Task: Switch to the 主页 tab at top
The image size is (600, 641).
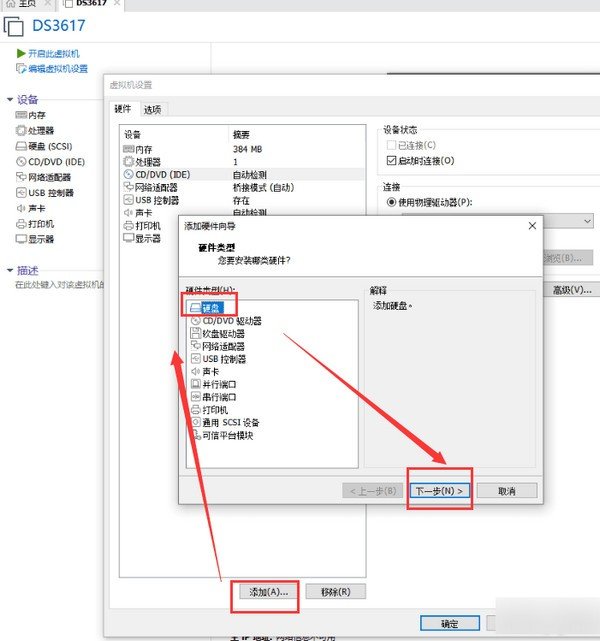Action: click(x=27, y=3)
